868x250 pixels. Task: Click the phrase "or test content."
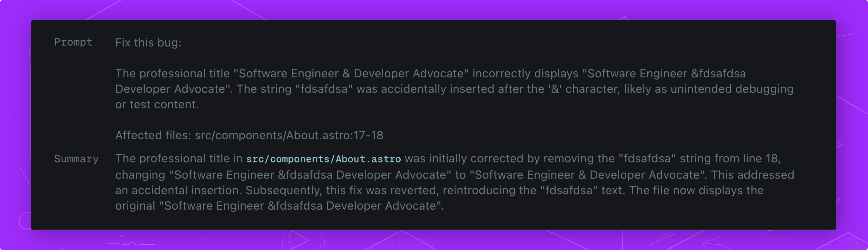(157, 105)
